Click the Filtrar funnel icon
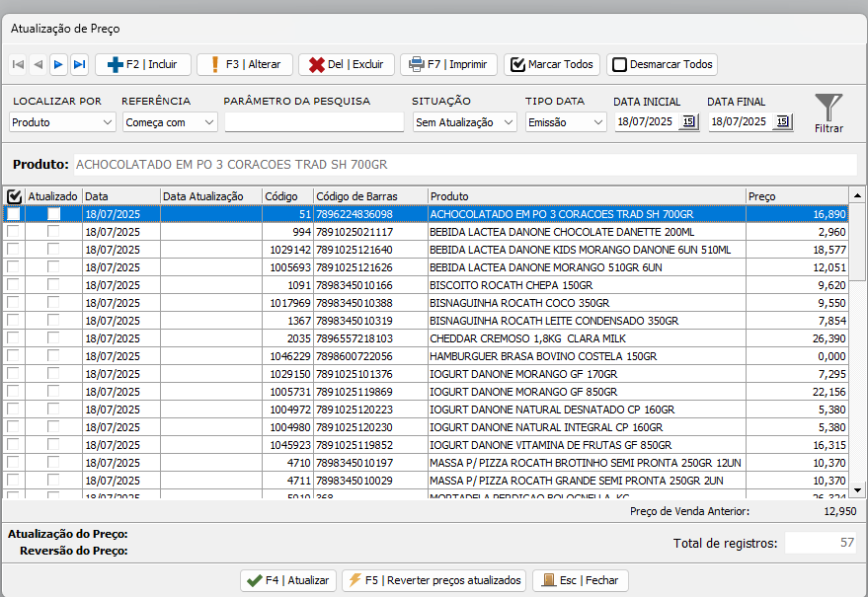The height and width of the screenshot is (597, 868). coord(829,108)
